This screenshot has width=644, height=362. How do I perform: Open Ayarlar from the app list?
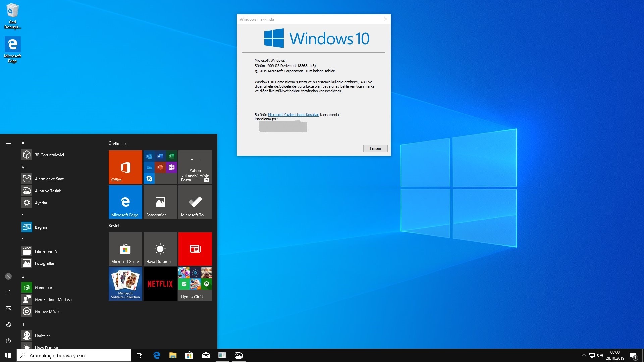(x=60, y=203)
